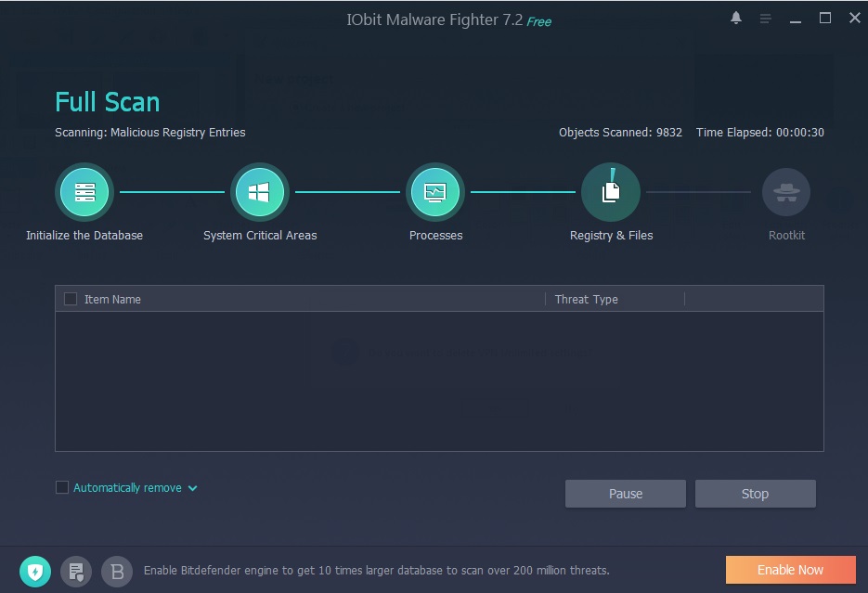
Task: Open notifications via the bell icon
Action: pos(735,19)
